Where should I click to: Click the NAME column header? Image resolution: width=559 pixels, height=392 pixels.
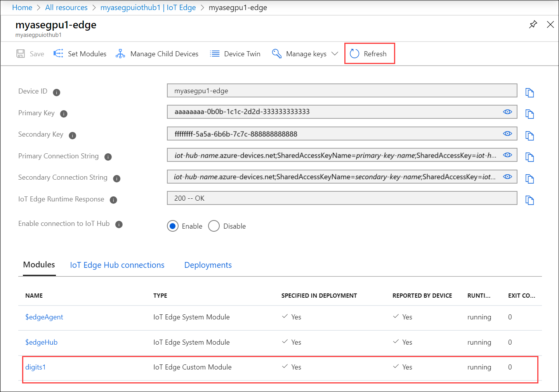point(34,296)
